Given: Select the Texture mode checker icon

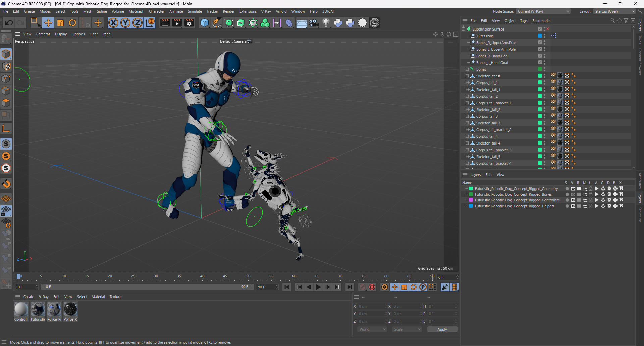Looking at the screenshot, I should click(6, 66).
